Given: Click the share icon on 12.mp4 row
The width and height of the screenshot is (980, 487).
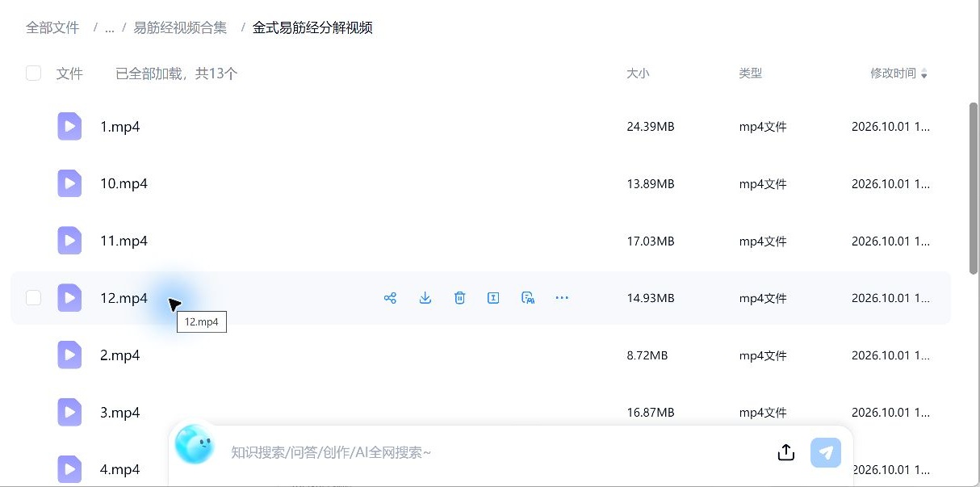Looking at the screenshot, I should (x=390, y=298).
